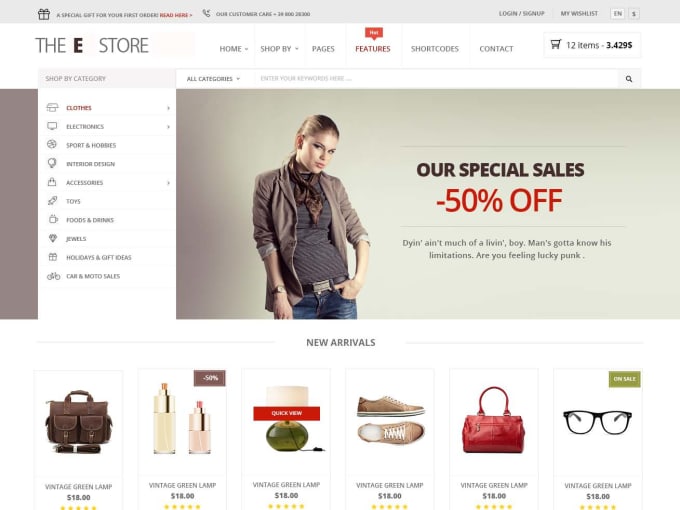Select the Jewels diamond icon
This screenshot has height=510, width=680.
[52, 238]
